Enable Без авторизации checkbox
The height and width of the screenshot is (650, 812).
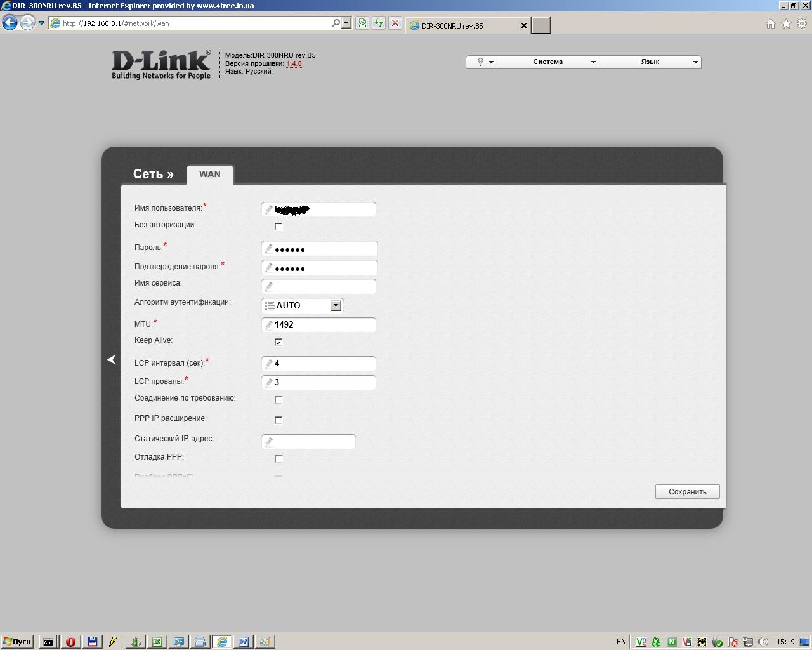tap(278, 227)
